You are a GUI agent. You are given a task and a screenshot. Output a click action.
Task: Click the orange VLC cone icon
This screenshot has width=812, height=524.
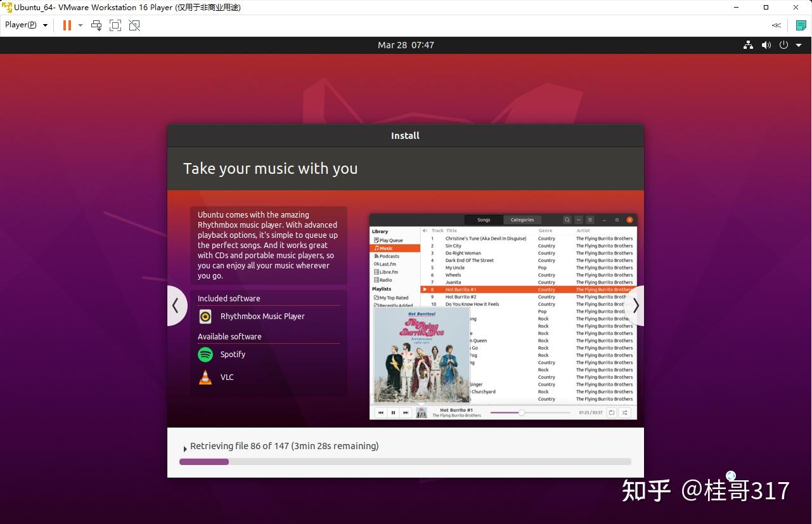(x=205, y=377)
